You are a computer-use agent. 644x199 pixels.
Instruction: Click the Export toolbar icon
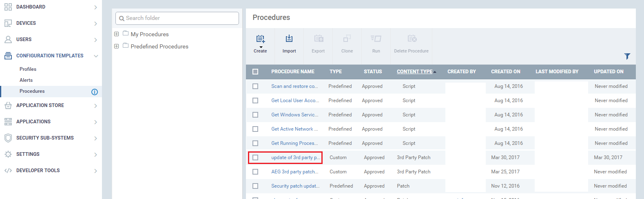319,39
